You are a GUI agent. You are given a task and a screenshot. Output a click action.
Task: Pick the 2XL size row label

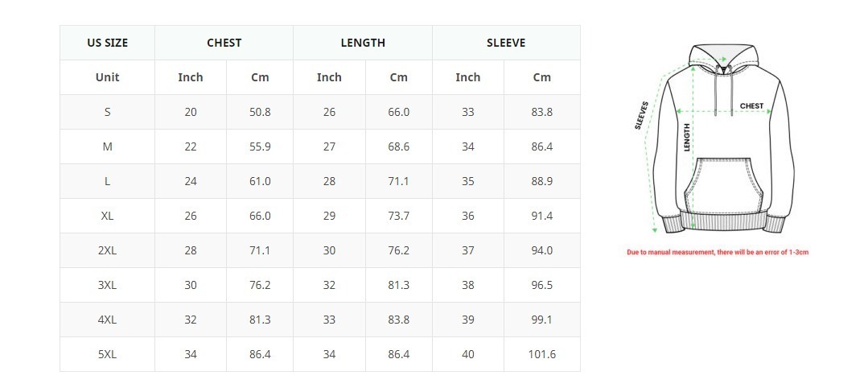click(107, 250)
